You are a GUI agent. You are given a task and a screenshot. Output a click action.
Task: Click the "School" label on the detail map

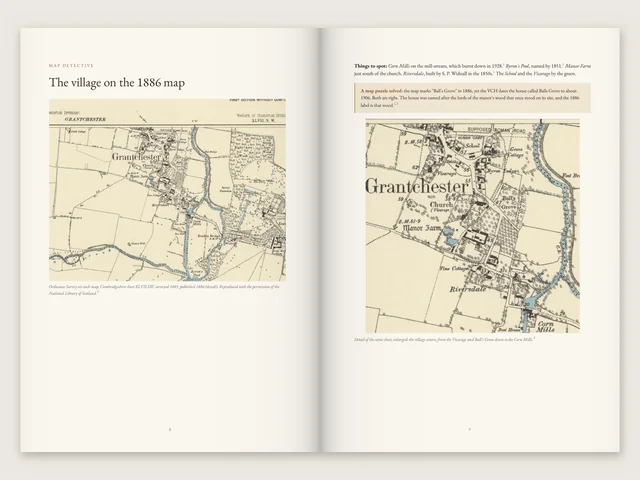pos(472,145)
